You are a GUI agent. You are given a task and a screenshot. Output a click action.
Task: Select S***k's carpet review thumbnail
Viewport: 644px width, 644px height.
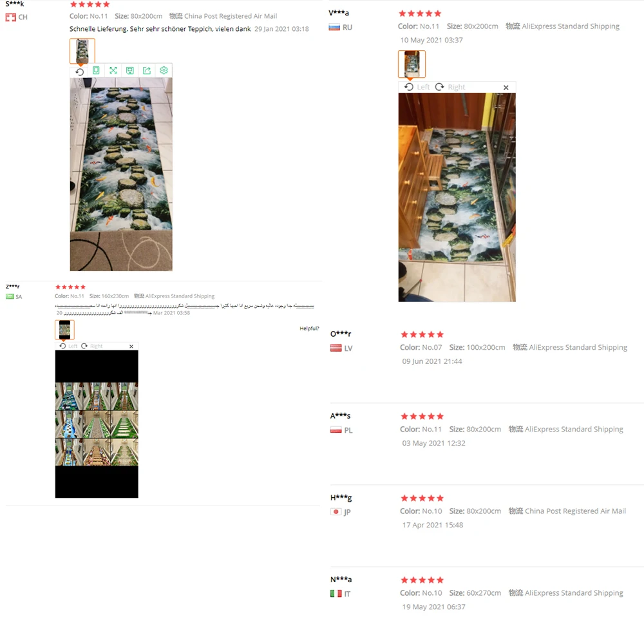pyautogui.click(x=82, y=51)
